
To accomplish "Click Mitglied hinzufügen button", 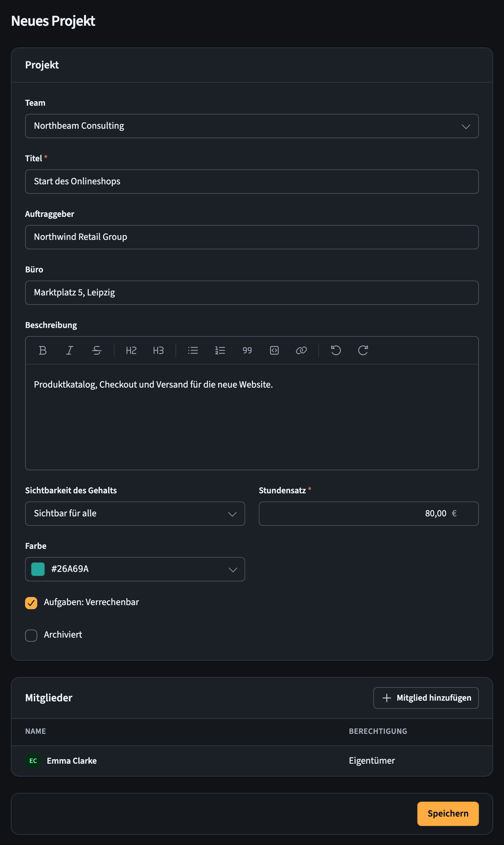I will [426, 698].
